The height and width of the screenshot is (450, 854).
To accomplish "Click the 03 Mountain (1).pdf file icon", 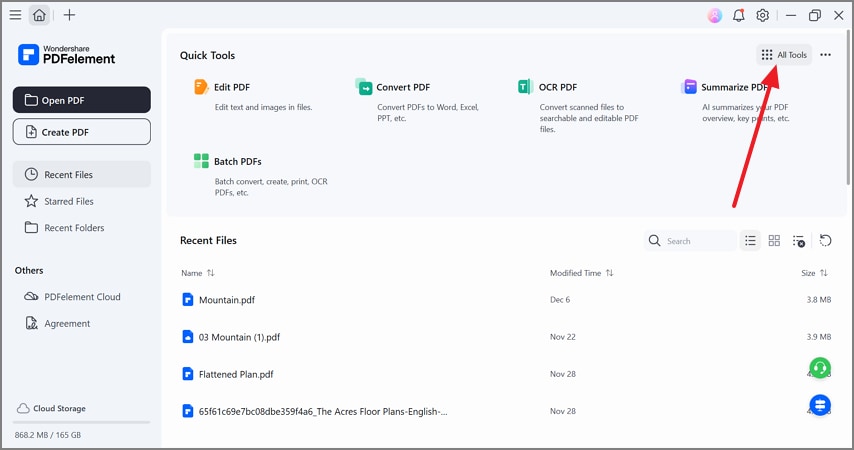I will point(187,337).
